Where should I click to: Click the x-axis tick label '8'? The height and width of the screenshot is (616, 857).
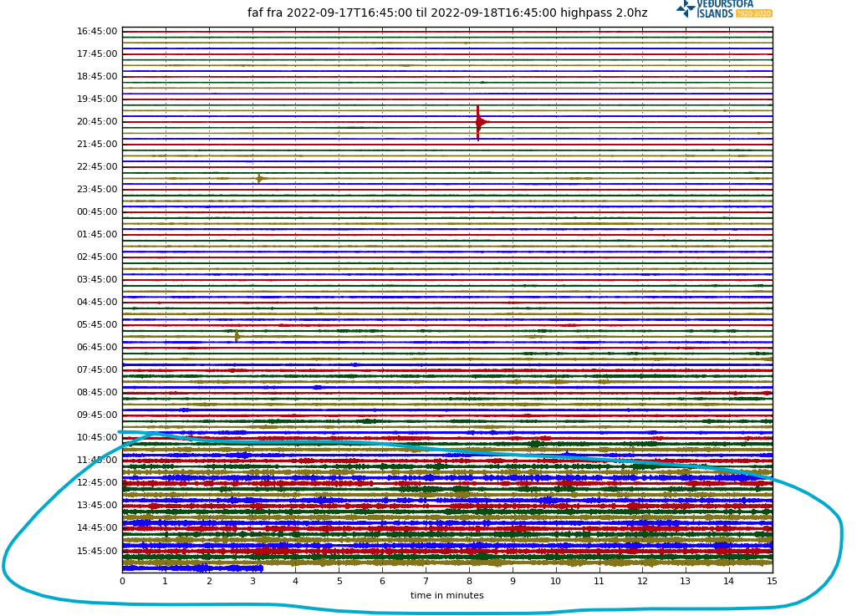[469, 581]
